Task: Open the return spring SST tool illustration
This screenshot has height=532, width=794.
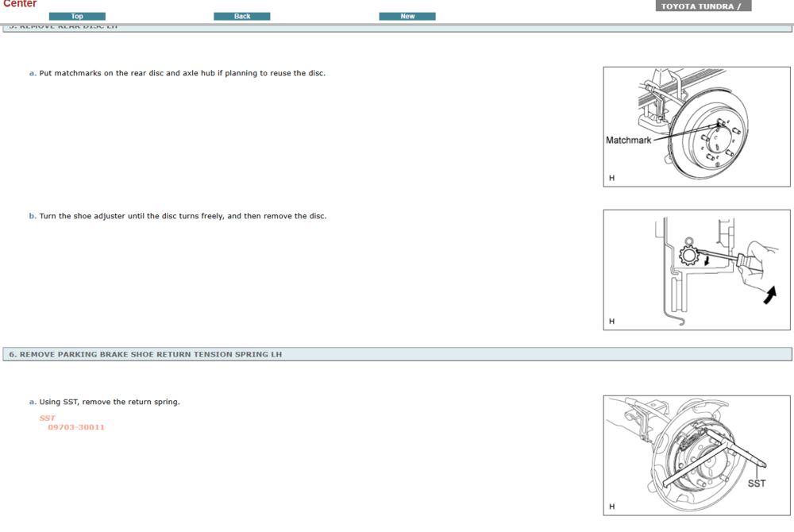Action: [x=696, y=455]
